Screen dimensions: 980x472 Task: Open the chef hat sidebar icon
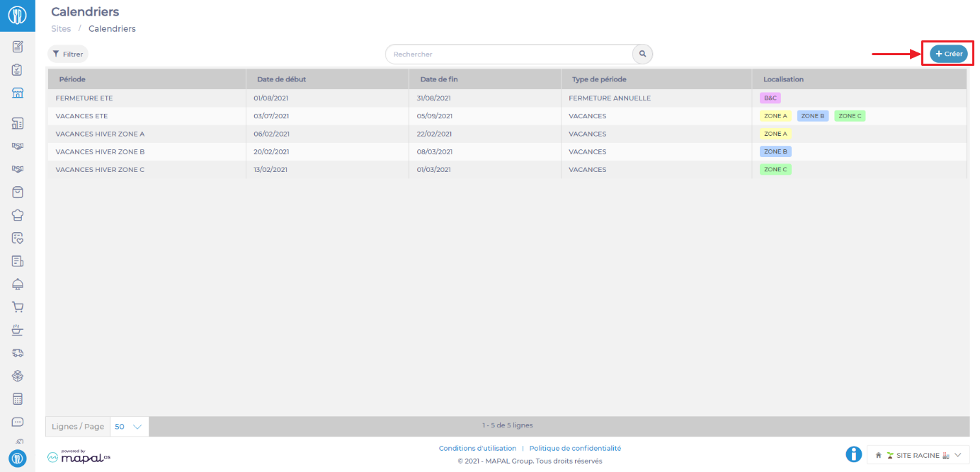click(18, 215)
